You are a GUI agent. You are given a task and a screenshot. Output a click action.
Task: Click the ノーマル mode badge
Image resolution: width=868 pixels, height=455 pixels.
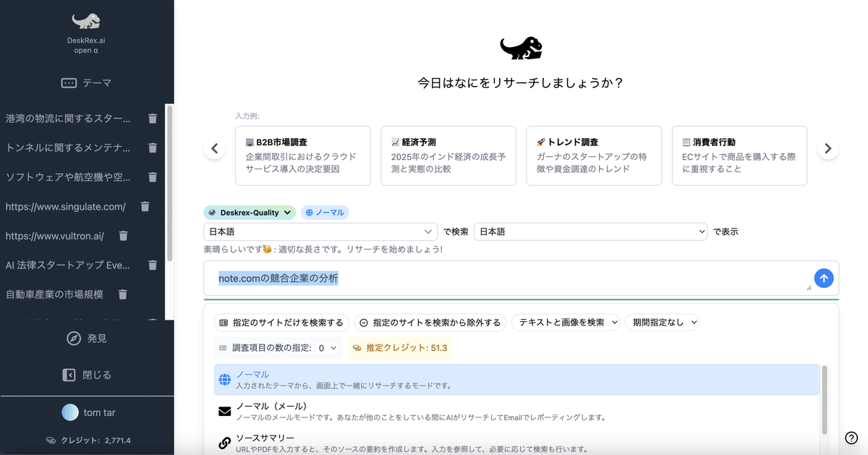pos(325,213)
